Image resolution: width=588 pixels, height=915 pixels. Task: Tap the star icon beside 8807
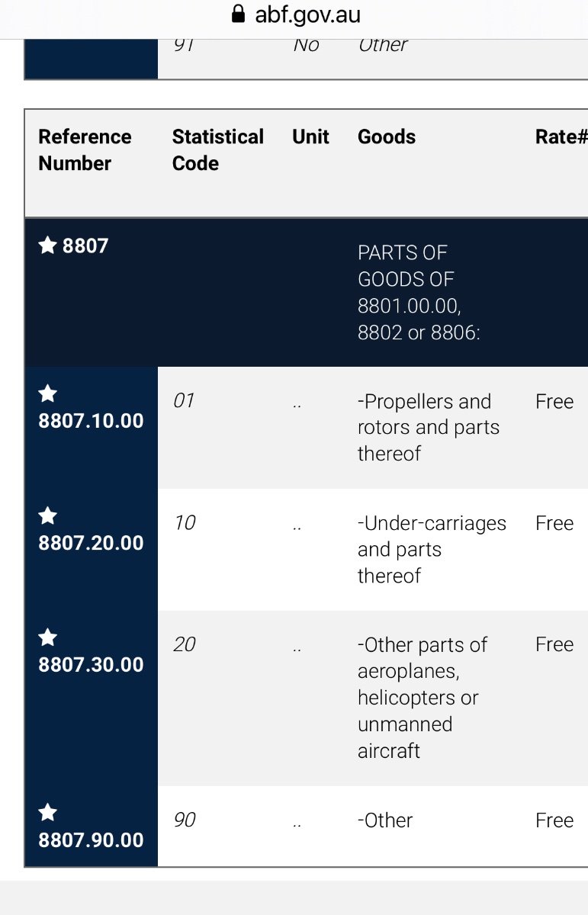[x=47, y=246]
